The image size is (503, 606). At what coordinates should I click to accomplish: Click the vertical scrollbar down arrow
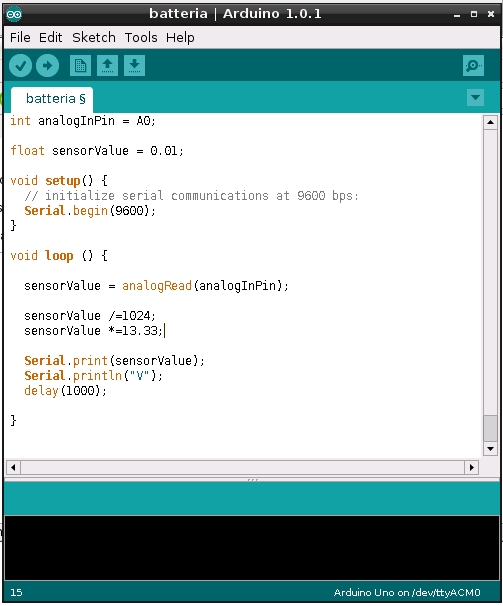[490, 449]
